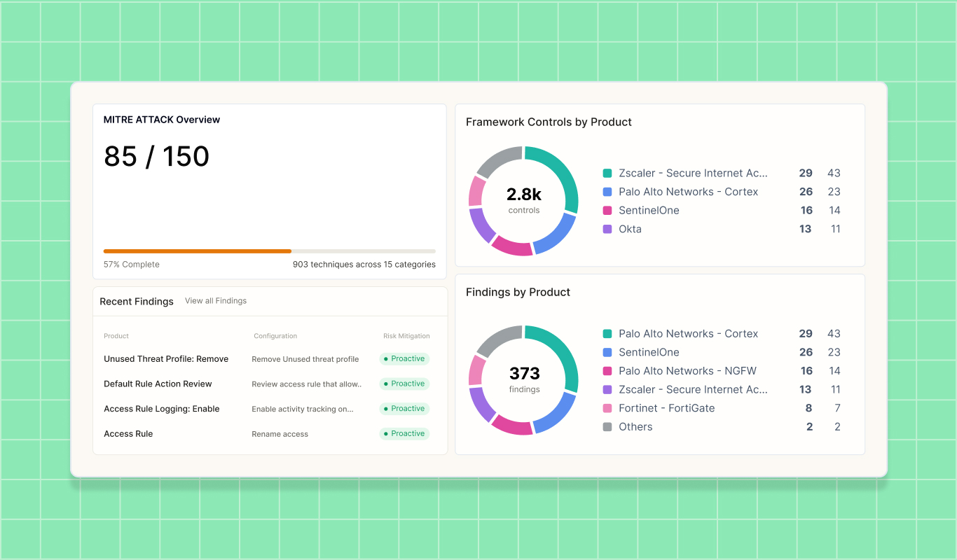957x560 pixels.
Task: Click the Okta purple legend swatch
Action: click(607, 229)
